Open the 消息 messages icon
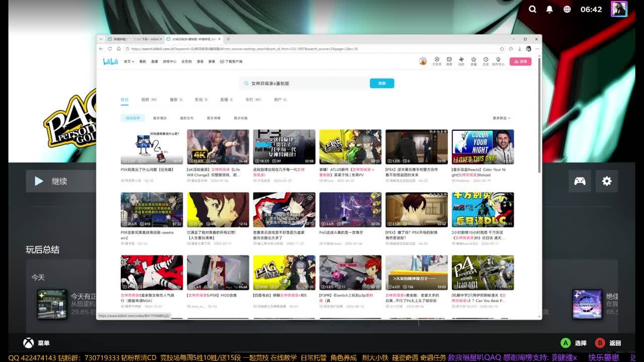The image size is (644, 362). pos(449,61)
